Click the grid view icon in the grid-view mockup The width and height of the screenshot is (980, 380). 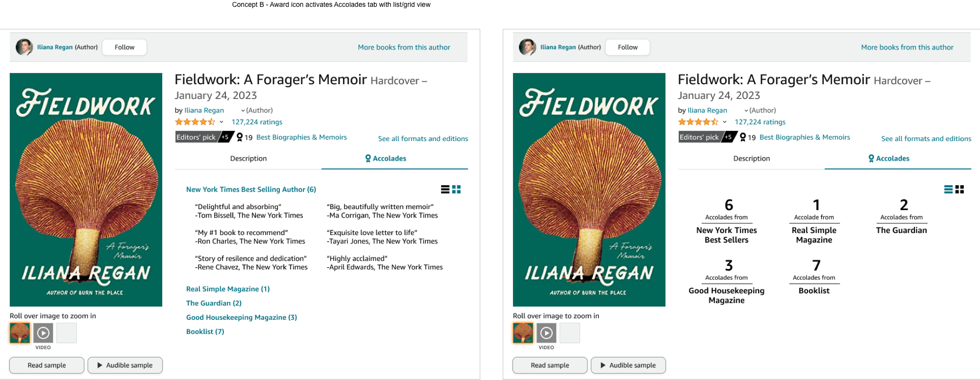[959, 190]
